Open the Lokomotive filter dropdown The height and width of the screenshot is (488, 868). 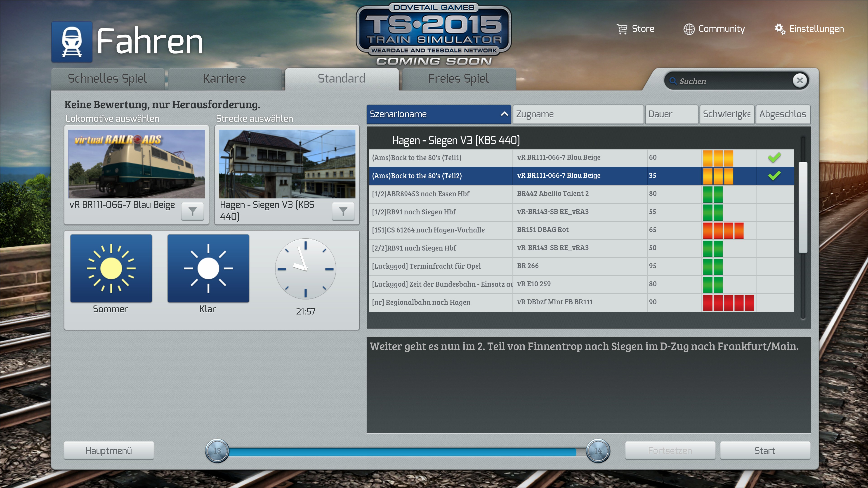tap(192, 211)
